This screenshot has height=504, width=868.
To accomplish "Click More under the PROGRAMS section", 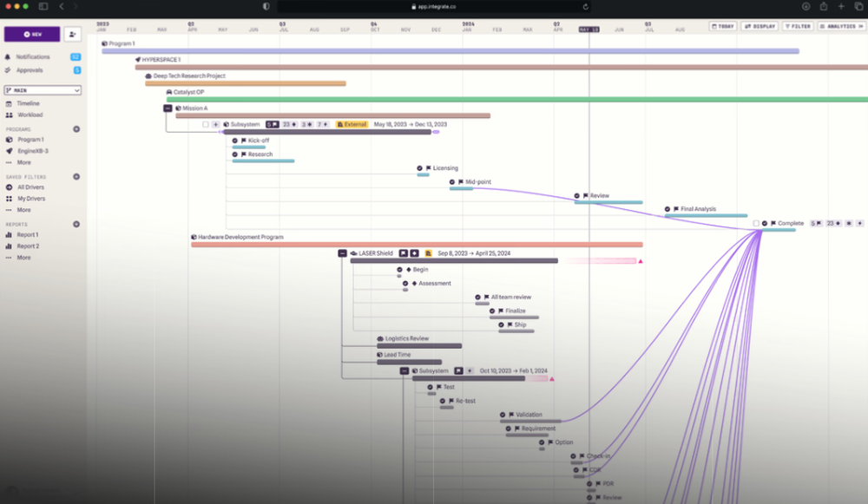I will point(23,160).
